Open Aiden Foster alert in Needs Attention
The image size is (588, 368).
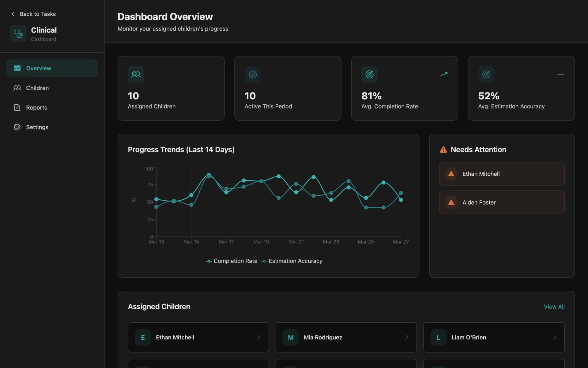[x=502, y=202]
